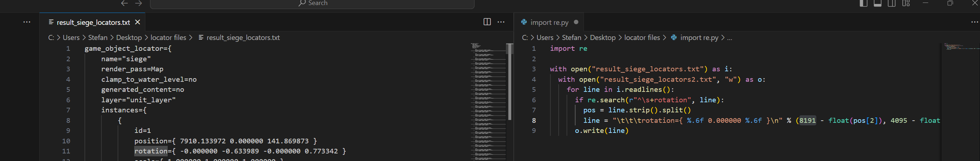
Task: Go back using the navigation arrow
Action: (x=124, y=3)
